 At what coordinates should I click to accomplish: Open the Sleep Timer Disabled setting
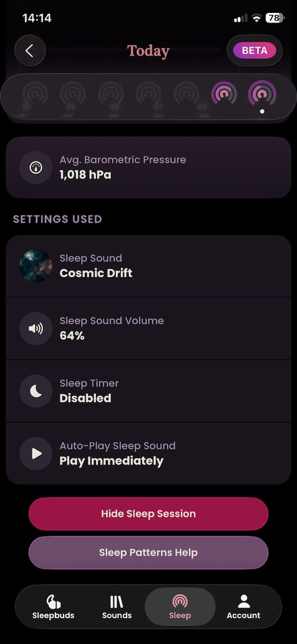pos(148,391)
